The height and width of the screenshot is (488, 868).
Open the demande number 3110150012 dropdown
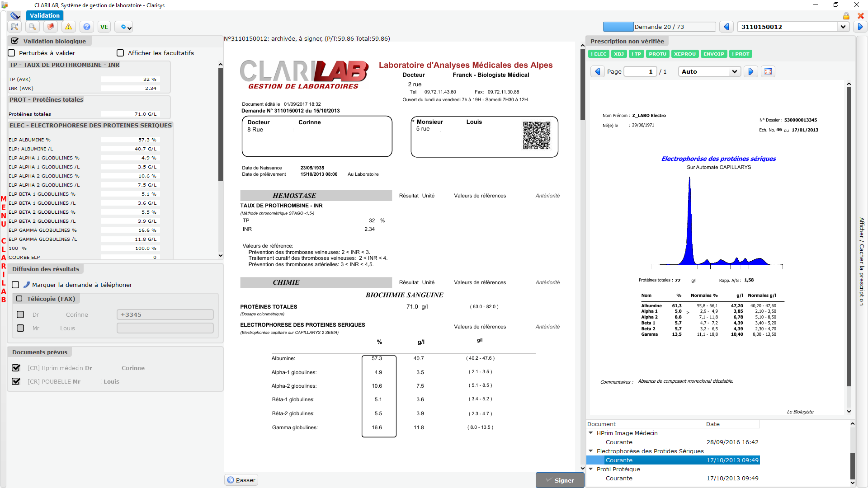click(843, 27)
